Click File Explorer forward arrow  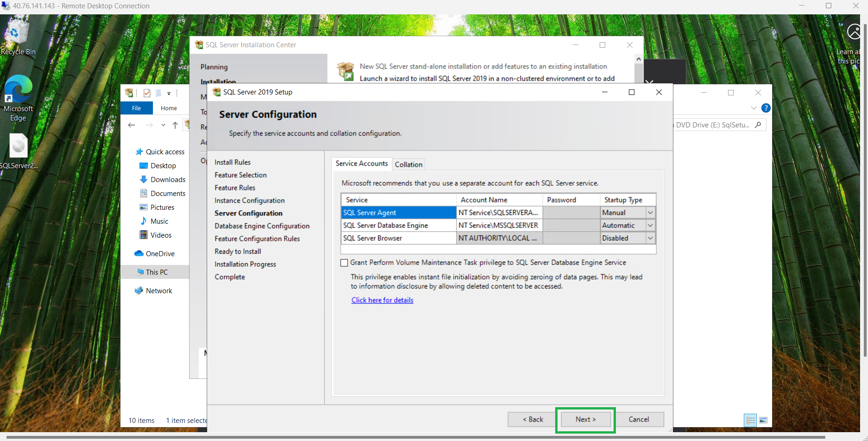[149, 125]
